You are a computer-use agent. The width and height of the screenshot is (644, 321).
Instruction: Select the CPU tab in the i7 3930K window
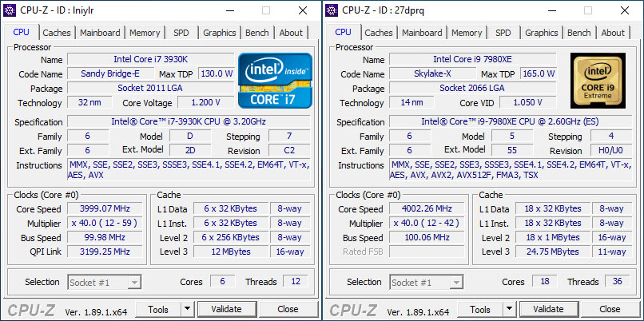coord(21,32)
